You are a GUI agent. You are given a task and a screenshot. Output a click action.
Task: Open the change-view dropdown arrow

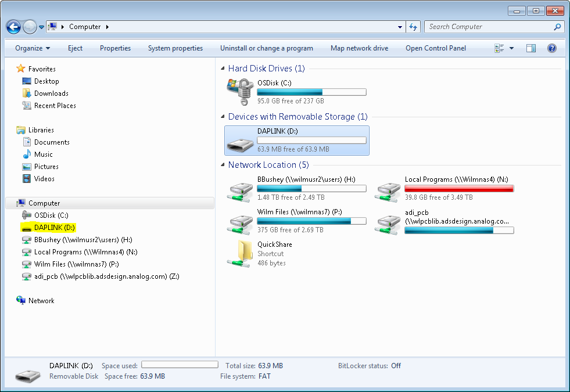(511, 48)
